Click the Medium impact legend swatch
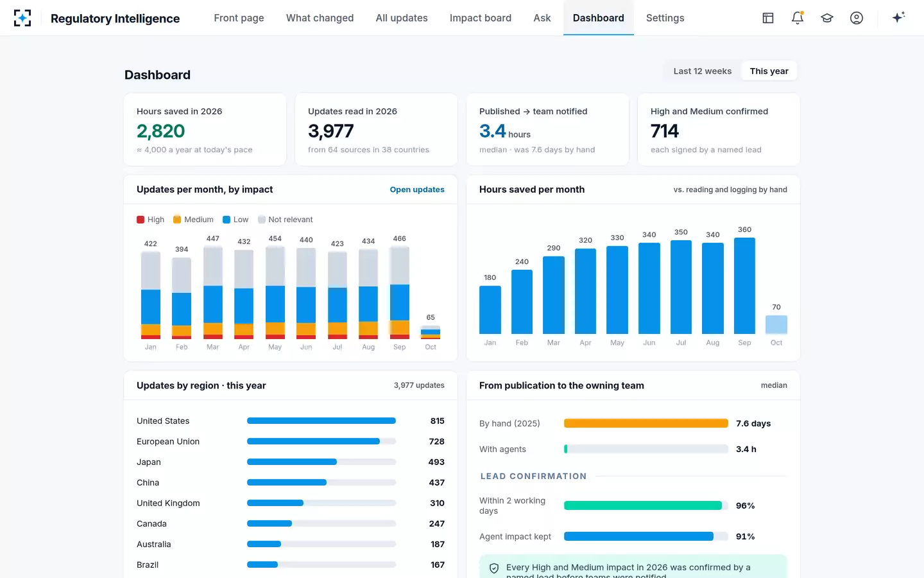The image size is (924, 578). (177, 220)
